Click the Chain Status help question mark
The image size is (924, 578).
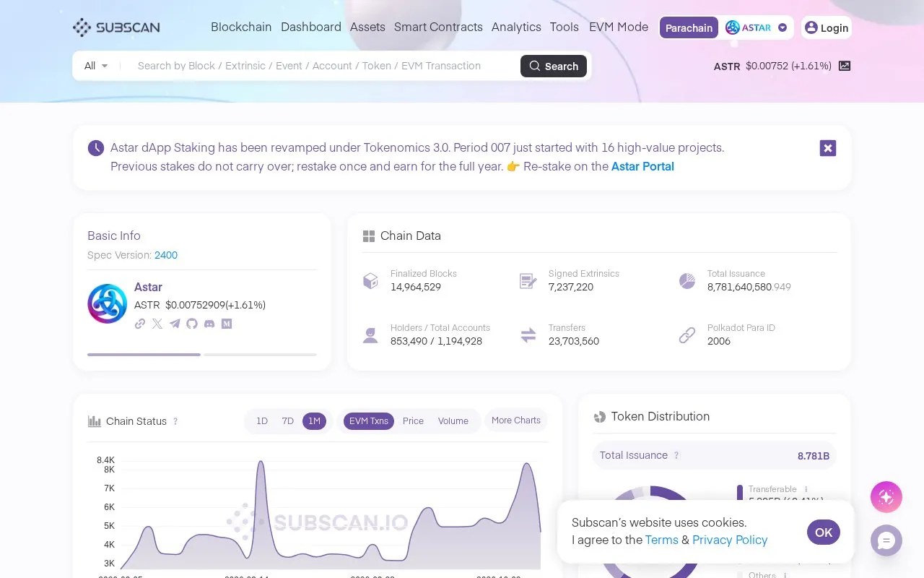click(175, 421)
